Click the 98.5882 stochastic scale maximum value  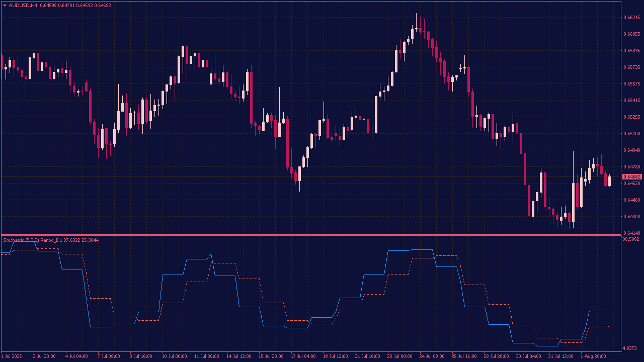pos(631,240)
